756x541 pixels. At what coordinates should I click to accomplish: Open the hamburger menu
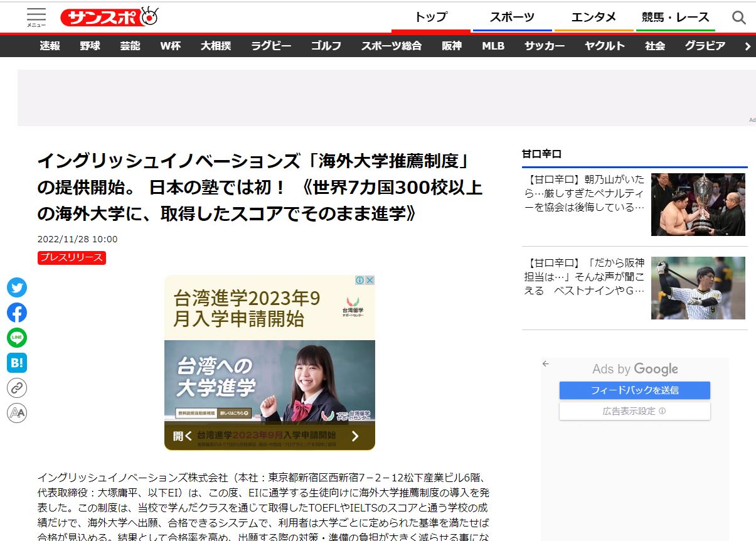click(36, 17)
